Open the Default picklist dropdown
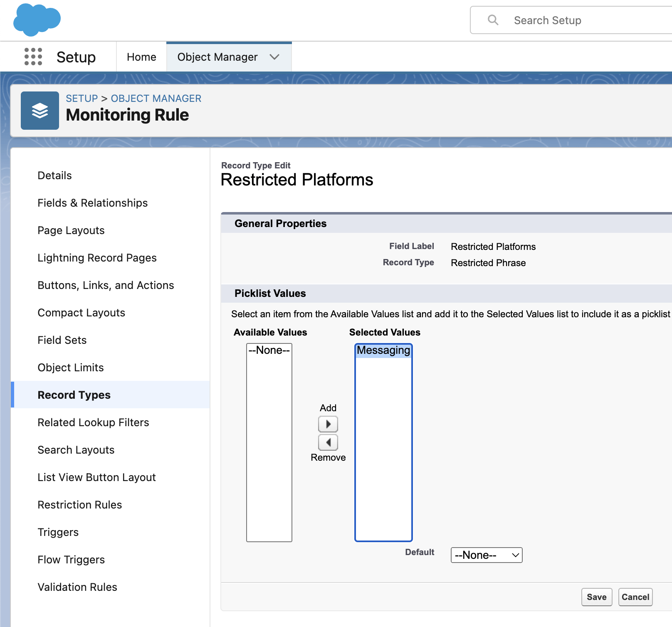 (x=486, y=555)
